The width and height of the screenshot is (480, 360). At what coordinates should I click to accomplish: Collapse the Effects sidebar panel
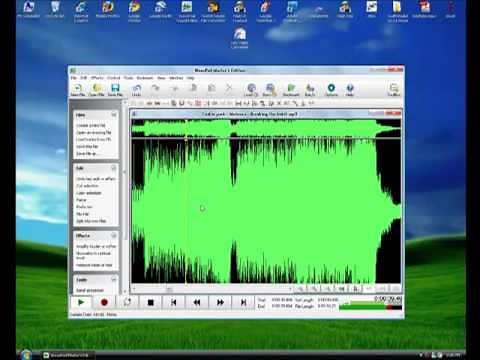click(113, 235)
